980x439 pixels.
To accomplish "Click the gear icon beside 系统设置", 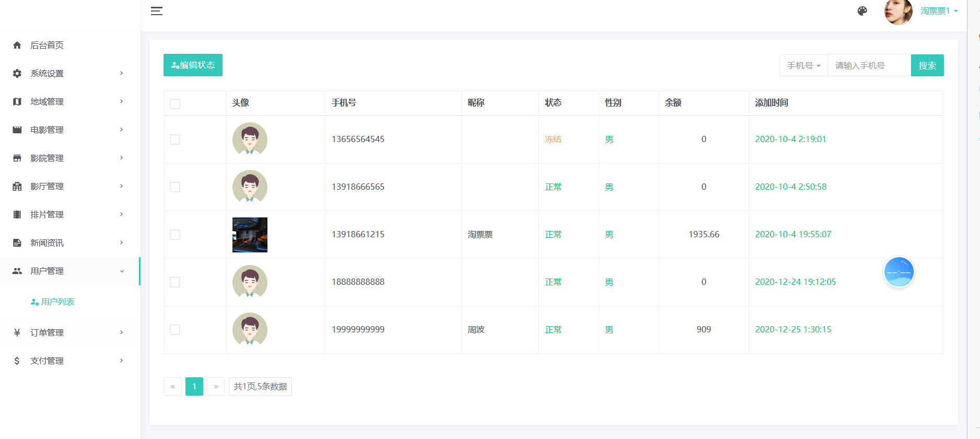I will [17, 74].
